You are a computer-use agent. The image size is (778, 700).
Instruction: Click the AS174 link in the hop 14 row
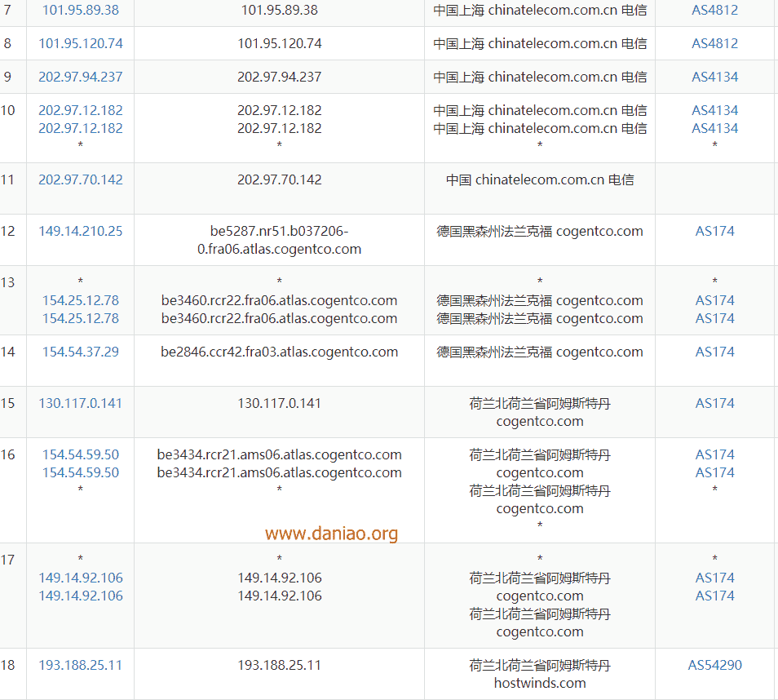(x=714, y=352)
